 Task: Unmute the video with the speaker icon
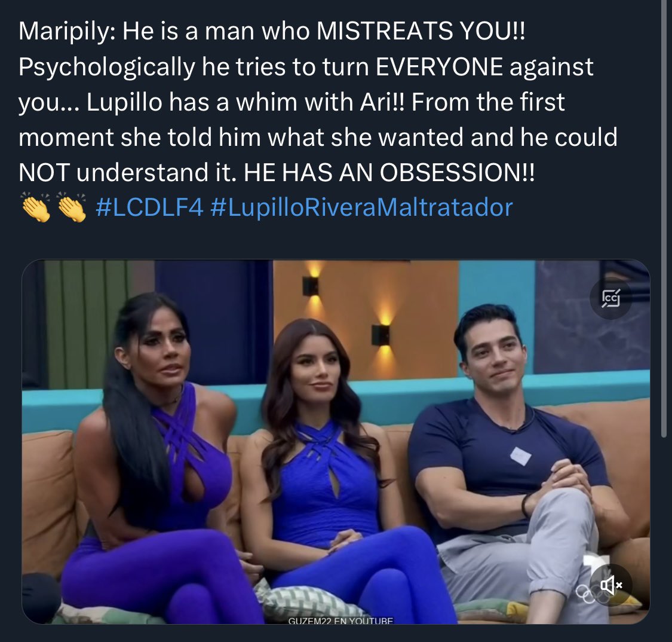pos(610,585)
